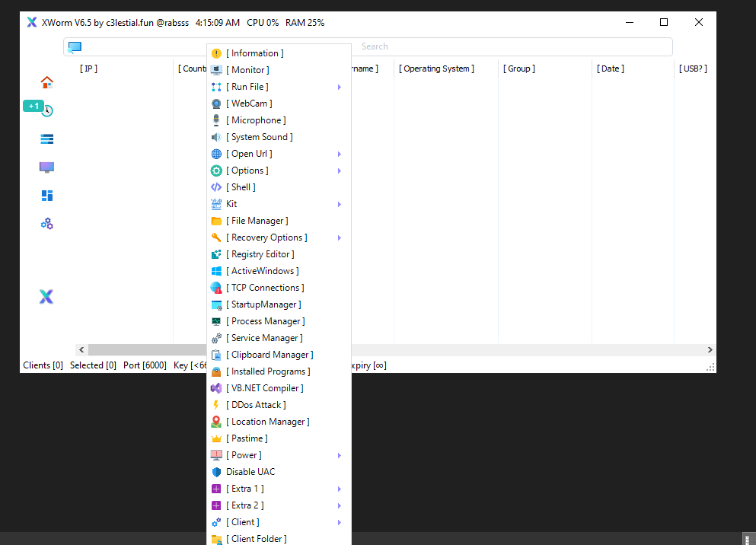Click the stacked list icon in sidebar
Image resolution: width=756 pixels, height=545 pixels.
47,139
